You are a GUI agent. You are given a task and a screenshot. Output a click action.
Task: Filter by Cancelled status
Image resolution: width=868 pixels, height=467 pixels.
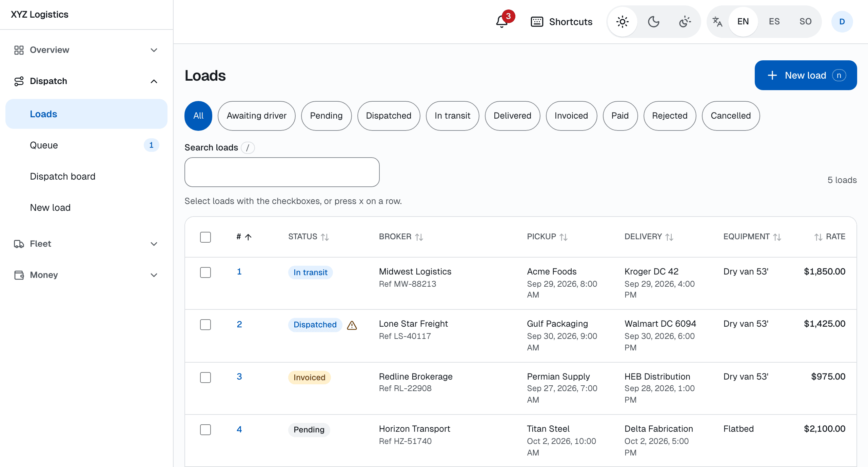tap(731, 116)
